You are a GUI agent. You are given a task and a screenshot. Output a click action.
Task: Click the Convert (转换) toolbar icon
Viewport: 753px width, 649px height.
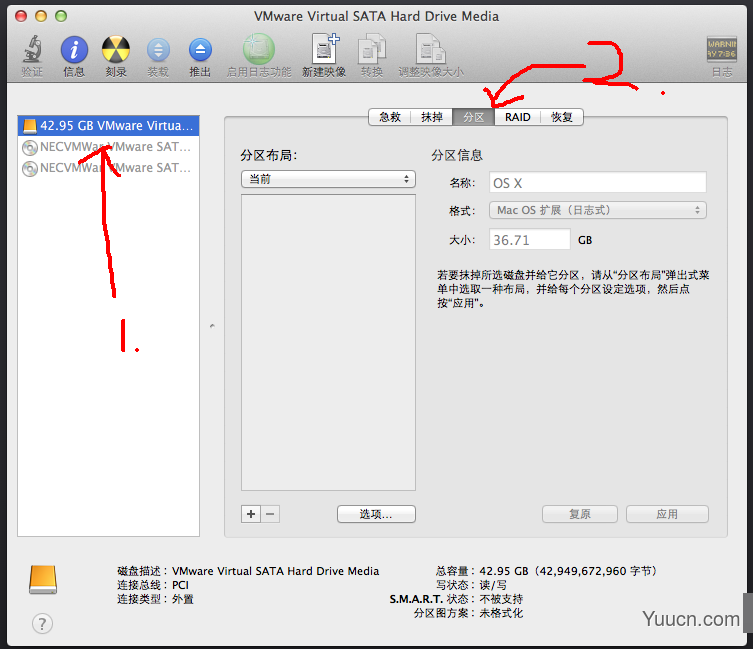[372, 49]
